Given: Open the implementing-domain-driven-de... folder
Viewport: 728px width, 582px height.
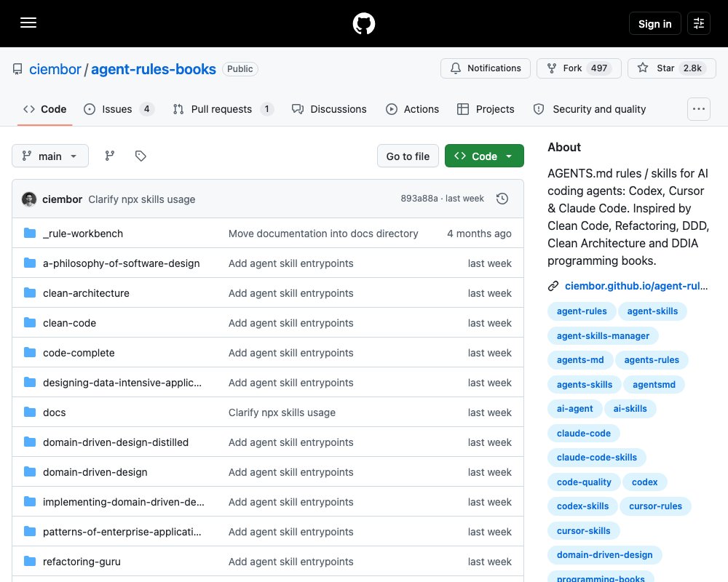Looking at the screenshot, I should tap(124, 502).
